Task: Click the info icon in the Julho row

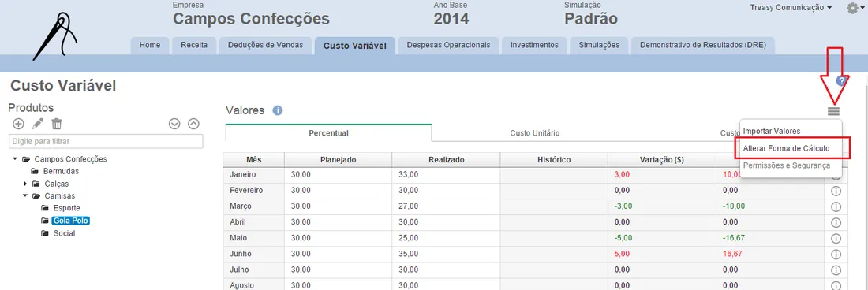Action: 836,270
